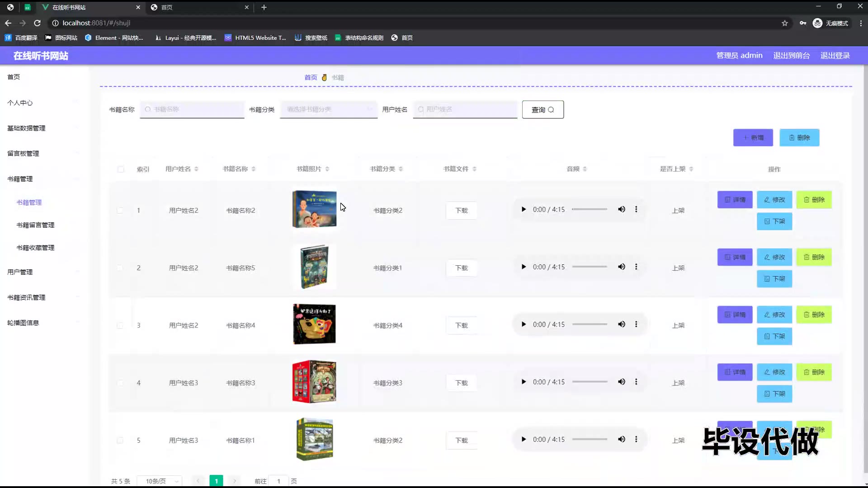Play audio for the first book row
868x488 pixels.
[524, 209]
